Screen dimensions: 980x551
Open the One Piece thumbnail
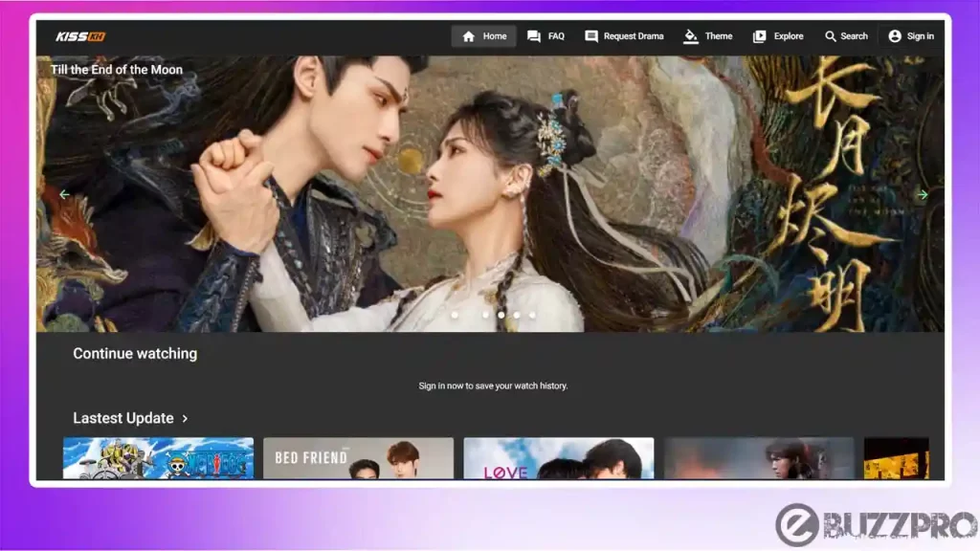click(x=158, y=458)
